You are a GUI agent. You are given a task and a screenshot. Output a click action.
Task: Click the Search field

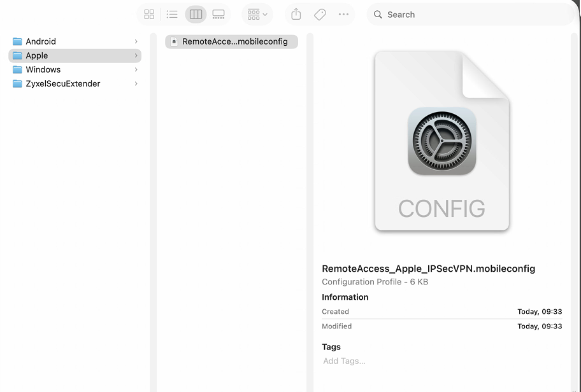click(471, 14)
